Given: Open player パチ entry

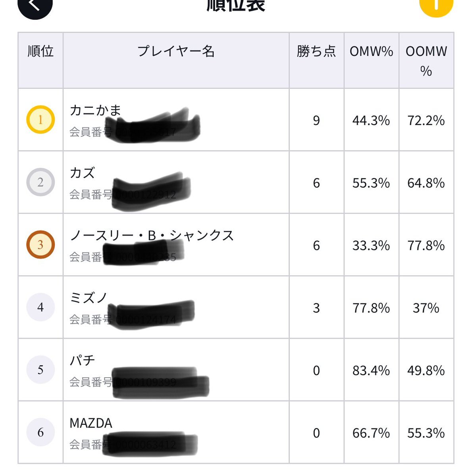Looking at the screenshot, I should tap(176, 370).
